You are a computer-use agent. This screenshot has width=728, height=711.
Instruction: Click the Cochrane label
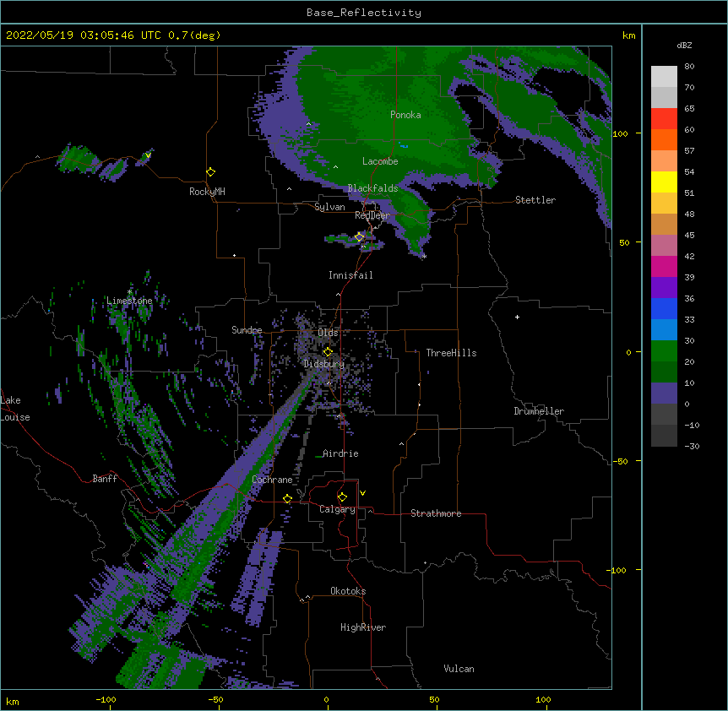[272, 480]
